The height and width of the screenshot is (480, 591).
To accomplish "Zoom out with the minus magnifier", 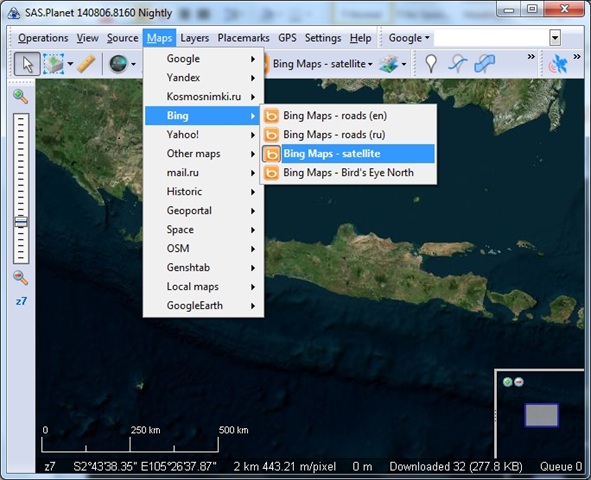I will coord(20,278).
